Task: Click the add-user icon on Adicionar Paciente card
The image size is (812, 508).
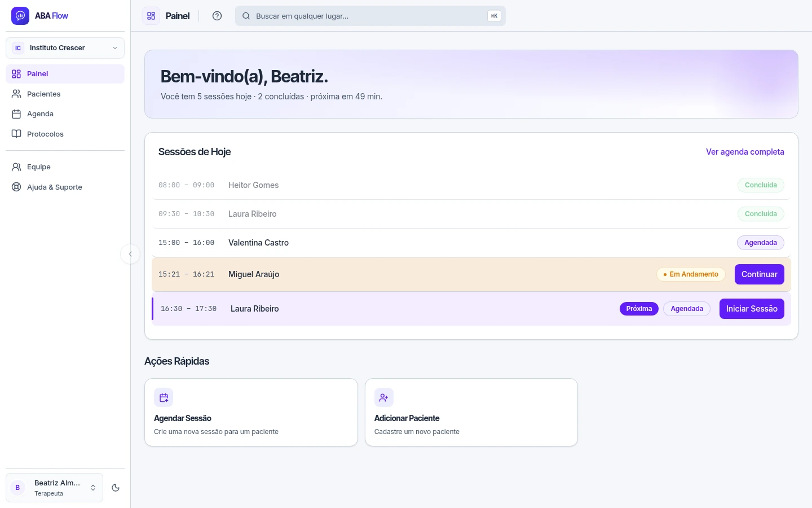Action: coord(384,397)
